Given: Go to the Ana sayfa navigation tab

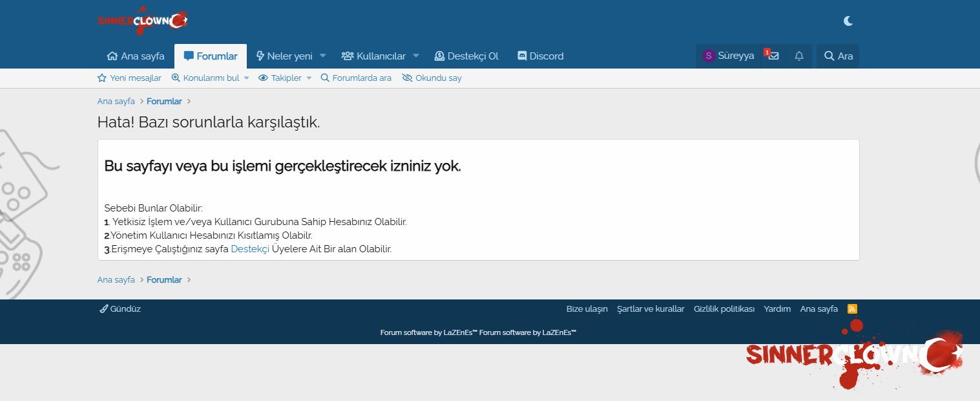Looking at the screenshot, I should tap(136, 56).
